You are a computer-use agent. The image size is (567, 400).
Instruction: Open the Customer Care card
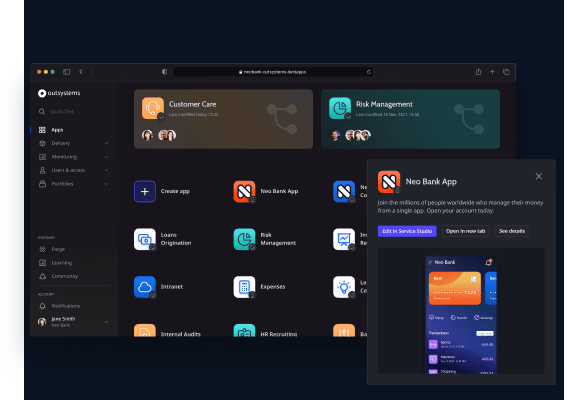pyautogui.click(x=223, y=119)
